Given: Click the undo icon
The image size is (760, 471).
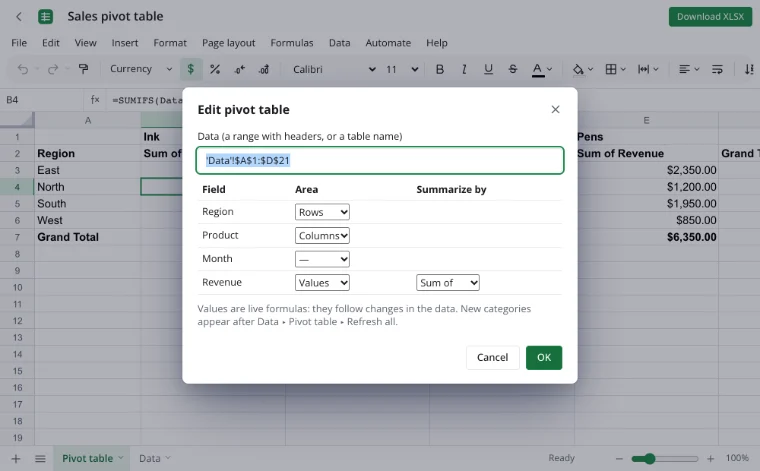Looking at the screenshot, I should [23, 69].
